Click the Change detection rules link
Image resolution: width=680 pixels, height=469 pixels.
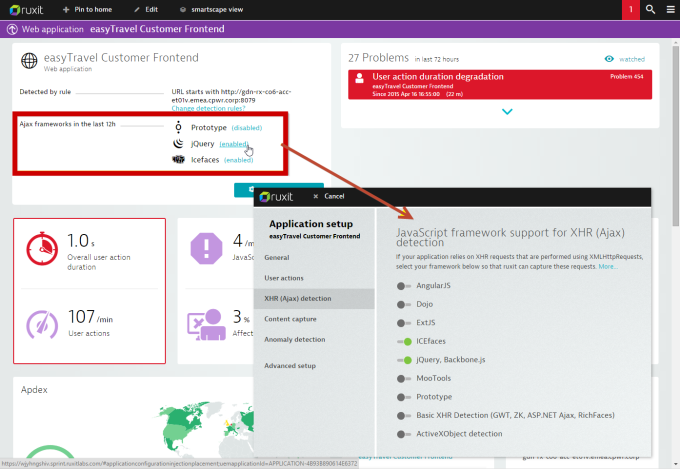(208, 108)
